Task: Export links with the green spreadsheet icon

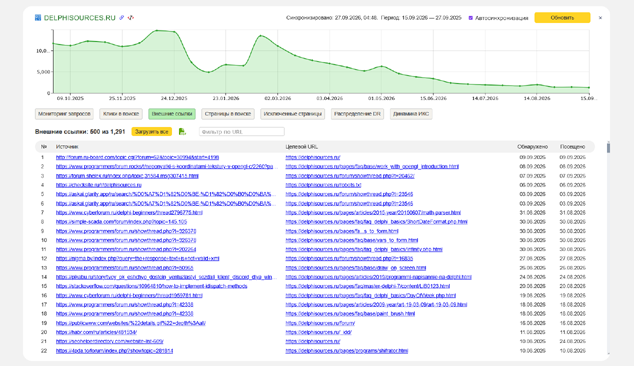Action: tap(182, 131)
